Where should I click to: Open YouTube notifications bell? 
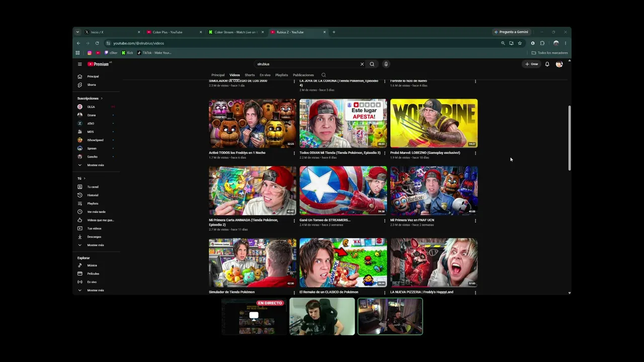[547, 64]
